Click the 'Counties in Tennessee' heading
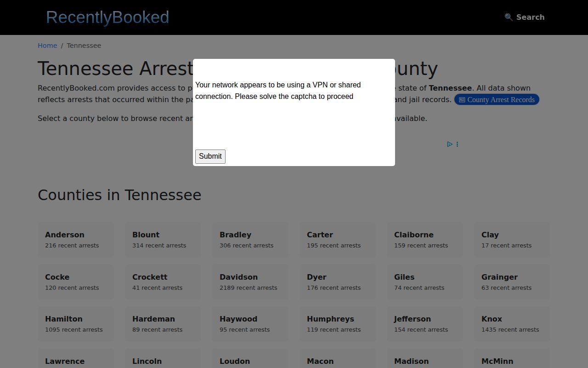 119,195
